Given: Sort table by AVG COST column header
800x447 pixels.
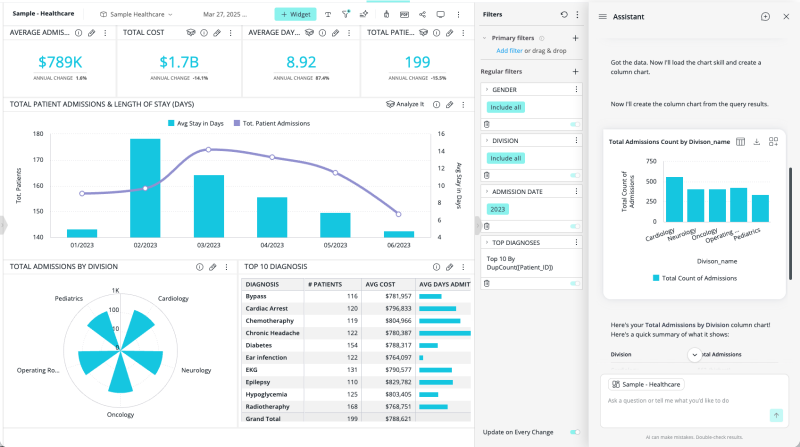Looking at the screenshot, I should (388, 284).
